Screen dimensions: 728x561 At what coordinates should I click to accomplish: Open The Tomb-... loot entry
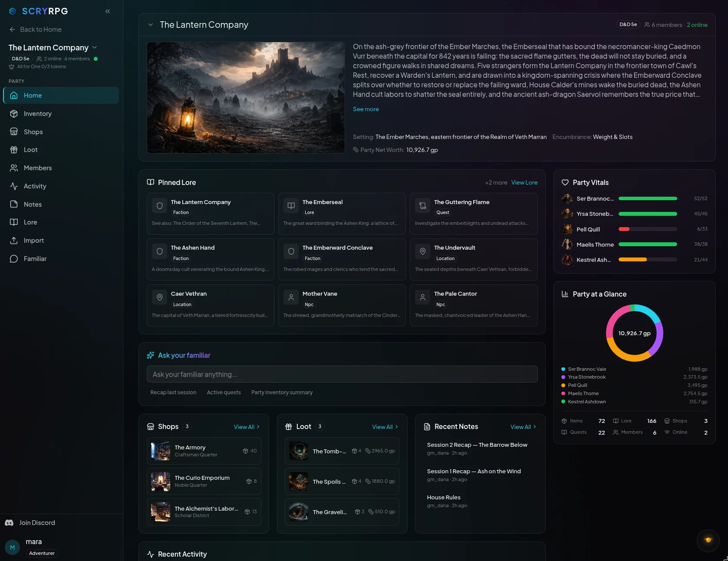(x=342, y=451)
